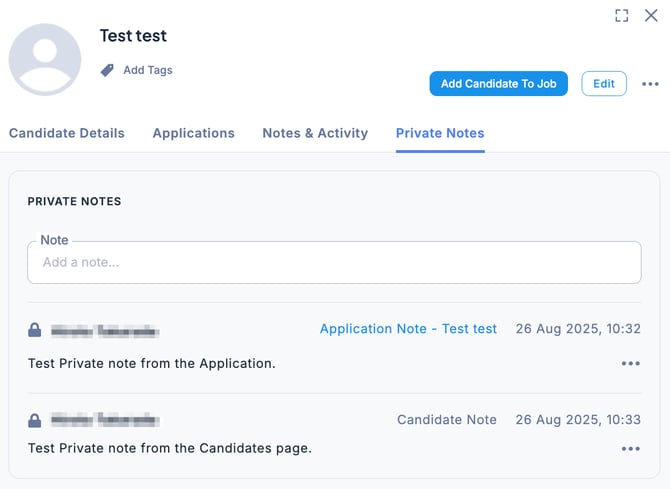Screen dimensions: 670x489
Task: Click the lock icon on the Application note
Action: 35,329
